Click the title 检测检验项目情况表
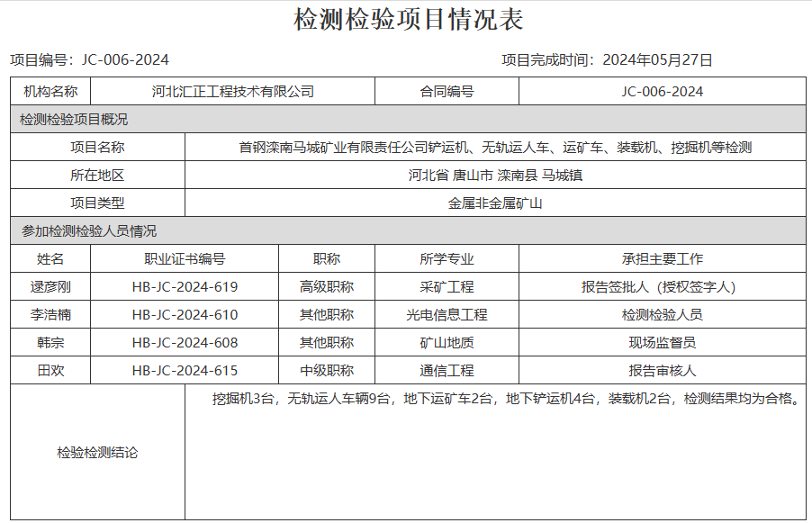This screenshot has height=523, width=812. click(x=409, y=20)
